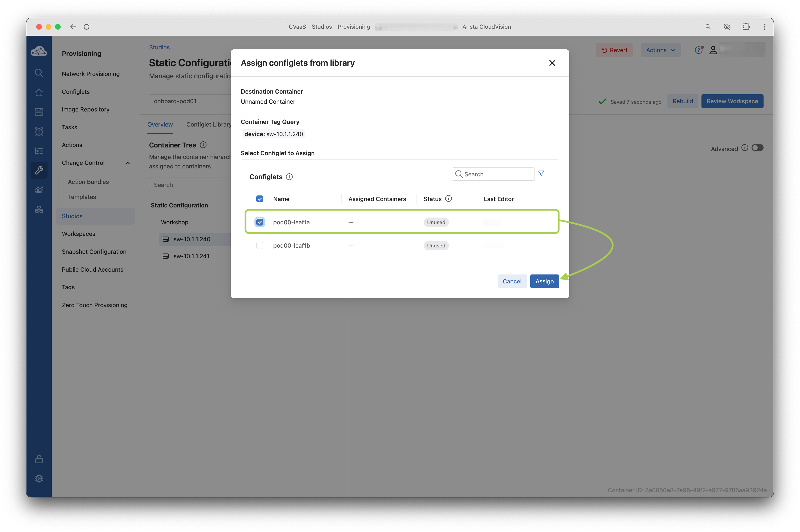Screen dimensions: 800x532
Task: Click the Configlets info icon in dialog
Action: (x=289, y=177)
